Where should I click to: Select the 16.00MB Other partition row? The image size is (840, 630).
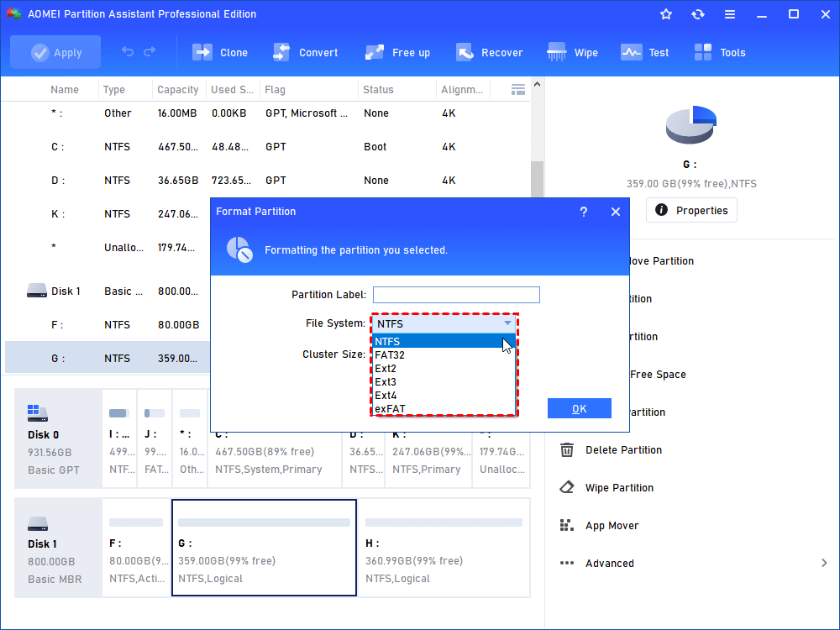(266, 113)
